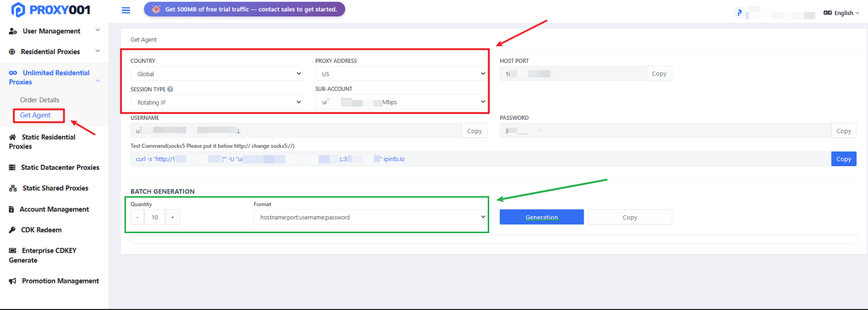Select Get Agent in the sidebar
Viewport: 868px width, 310px height.
[35, 115]
